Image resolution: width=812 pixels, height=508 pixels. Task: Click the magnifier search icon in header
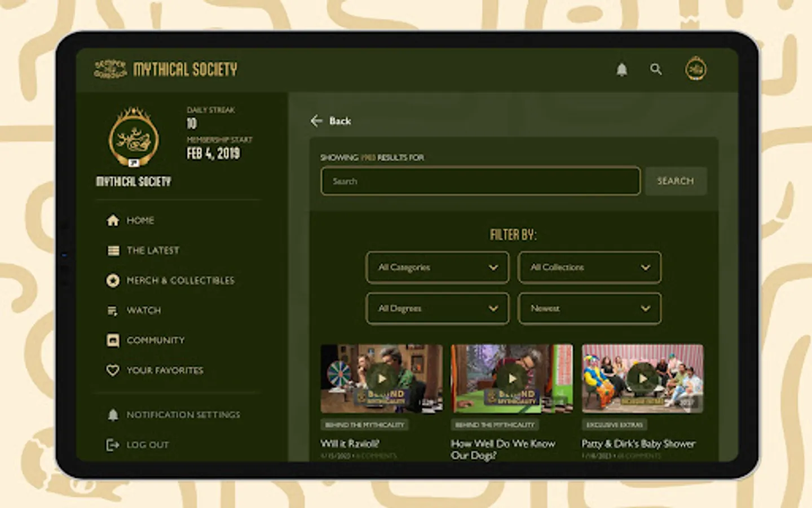[656, 69]
